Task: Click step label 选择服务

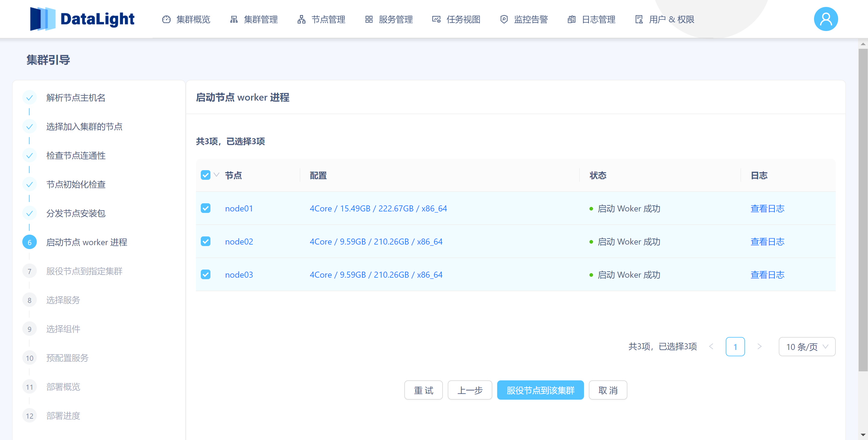Action: (63, 300)
